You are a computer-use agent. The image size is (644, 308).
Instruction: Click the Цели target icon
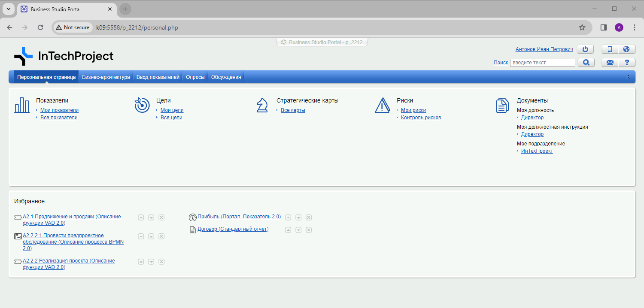click(x=142, y=105)
